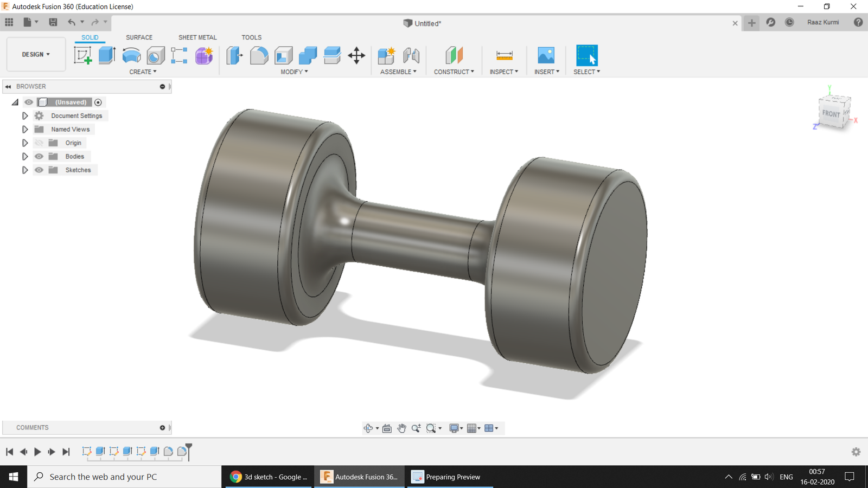
Task: Switch to the SURFACE tab
Action: point(139,37)
